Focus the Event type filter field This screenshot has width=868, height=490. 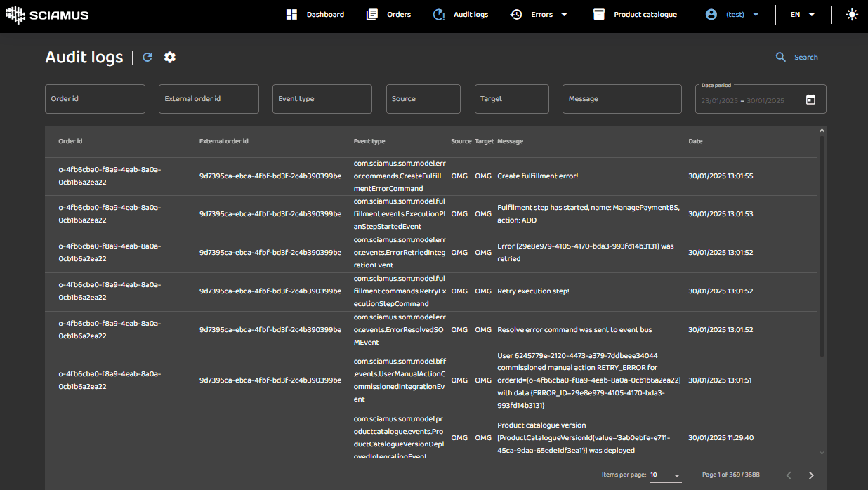coord(322,99)
